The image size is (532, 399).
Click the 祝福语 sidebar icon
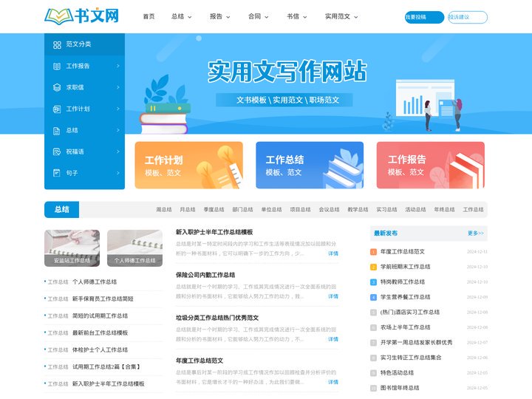tap(57, 151)
